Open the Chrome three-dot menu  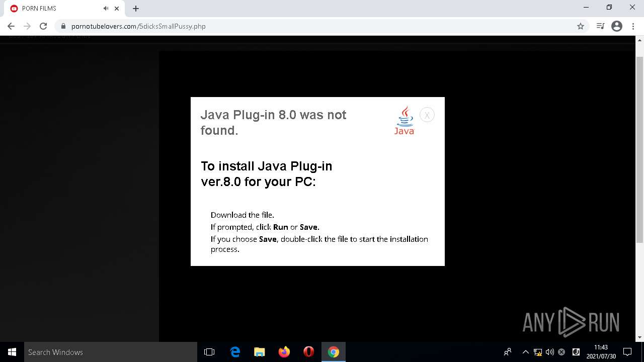pos(633,26)
